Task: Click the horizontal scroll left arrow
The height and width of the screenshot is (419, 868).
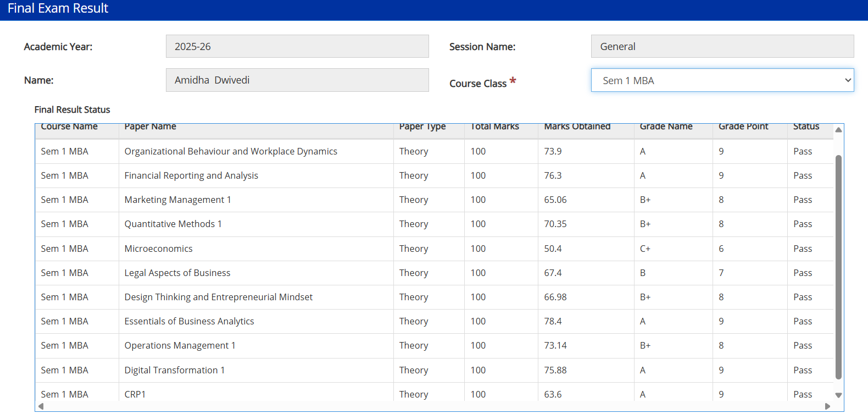Action: click(x=41, y=406)
